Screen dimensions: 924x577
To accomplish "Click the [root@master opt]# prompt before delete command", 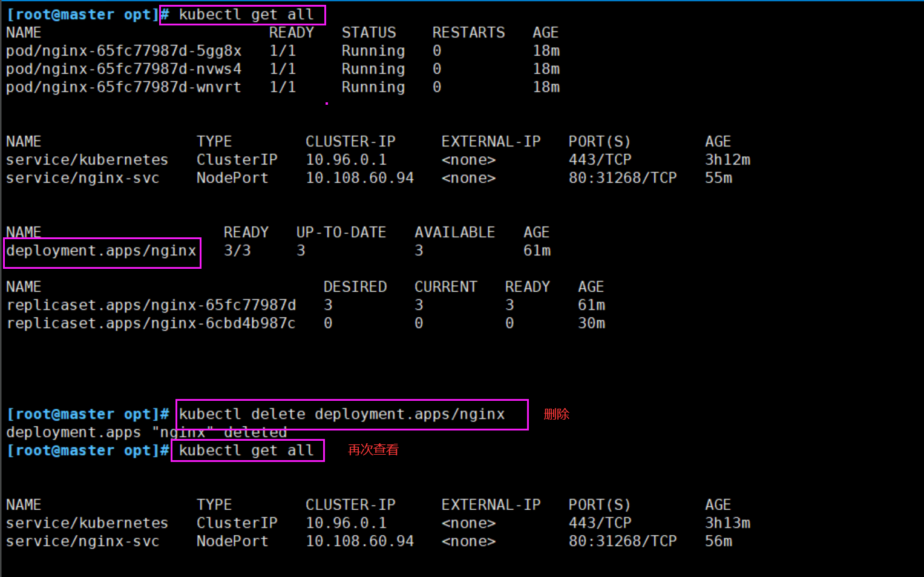I will click(88, 414).
